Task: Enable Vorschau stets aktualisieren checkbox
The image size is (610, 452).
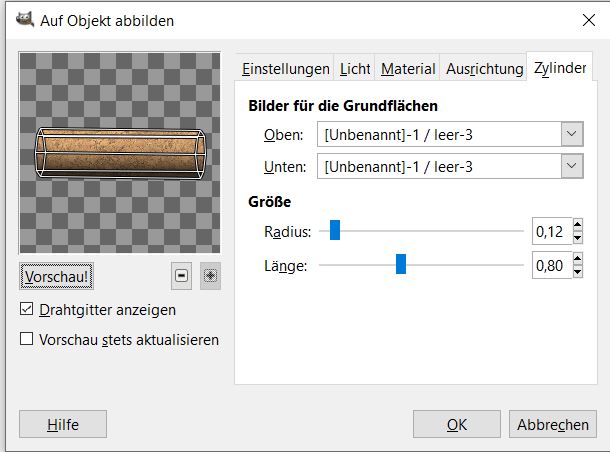Action: [26, 339]
